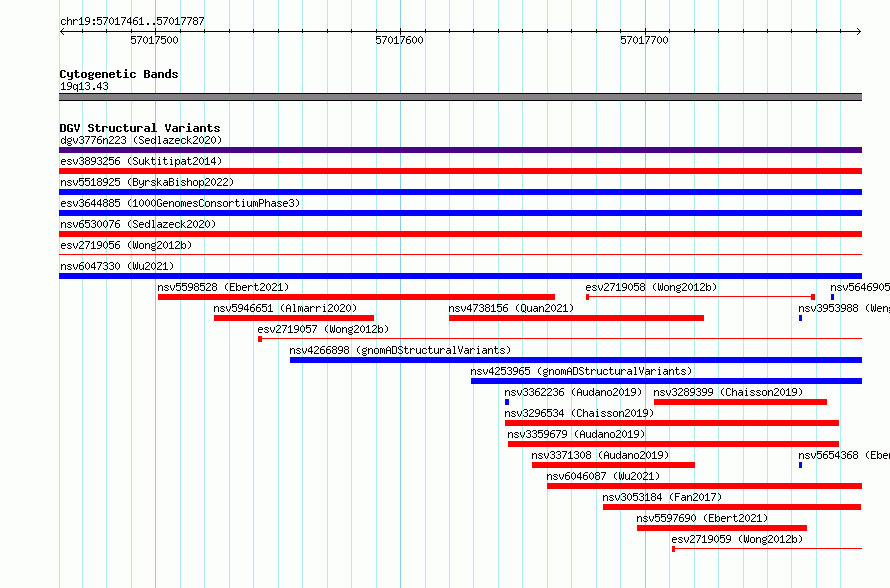
Task: Click the red nsv6046087 variant bar
Action: click(x=704, y=486)
